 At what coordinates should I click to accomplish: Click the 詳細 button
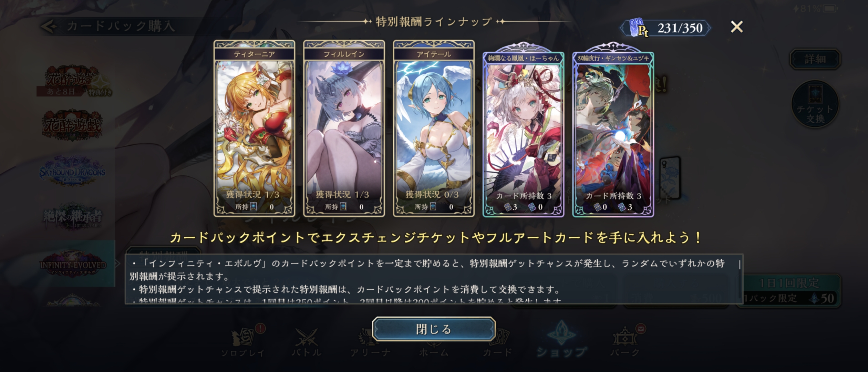point(815,59)
